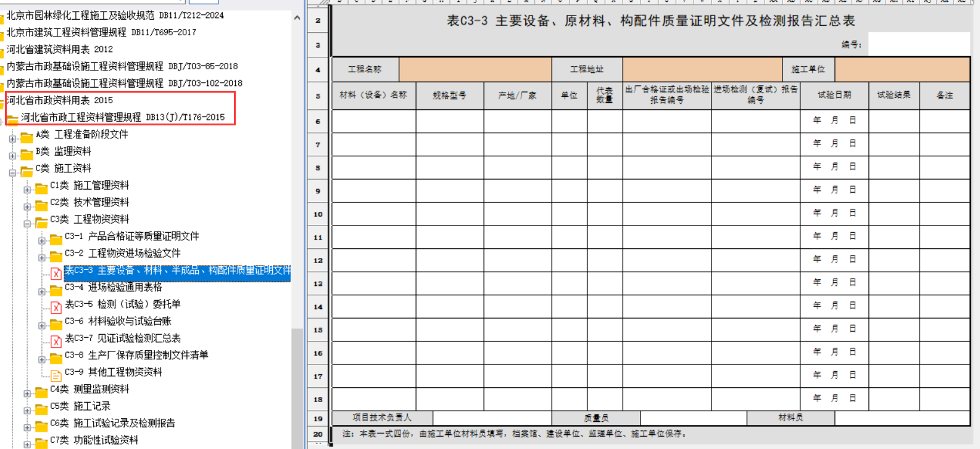The height and width of the screenshot is (449, 980).
Task: Collapse the C类 施工资料 node
Action: pos(12,173)
